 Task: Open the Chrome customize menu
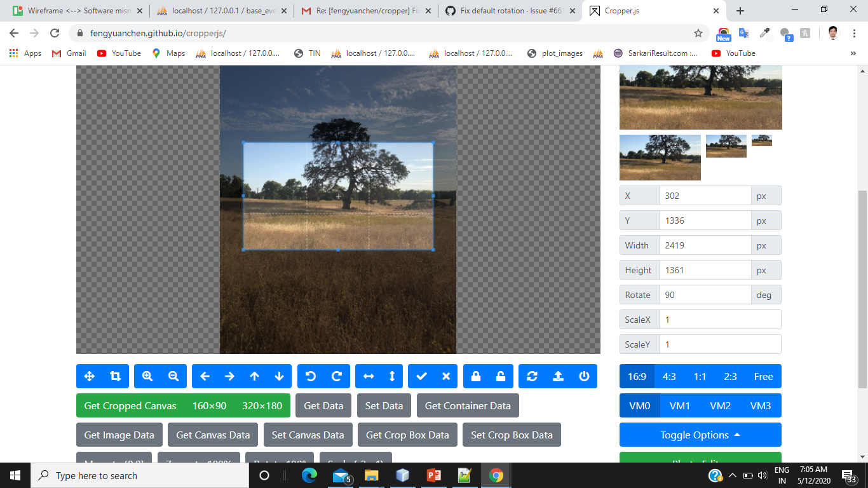853,33
